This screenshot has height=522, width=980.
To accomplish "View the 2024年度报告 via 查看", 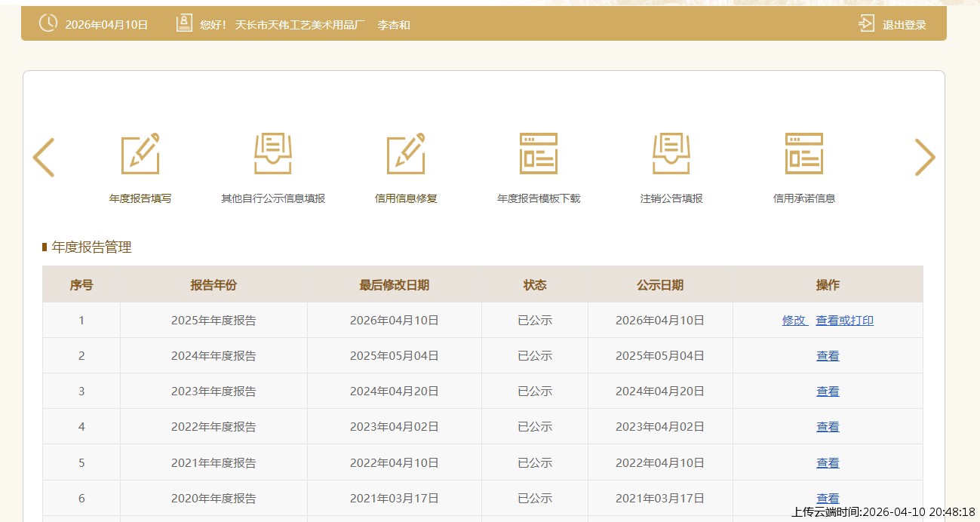I will [x=828, y=356].
